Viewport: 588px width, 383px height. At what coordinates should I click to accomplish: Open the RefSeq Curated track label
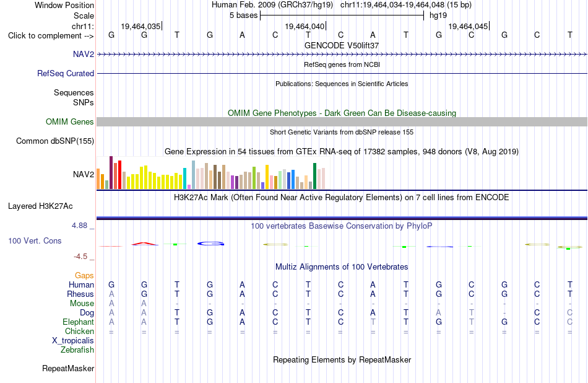(x=65, y=73)
